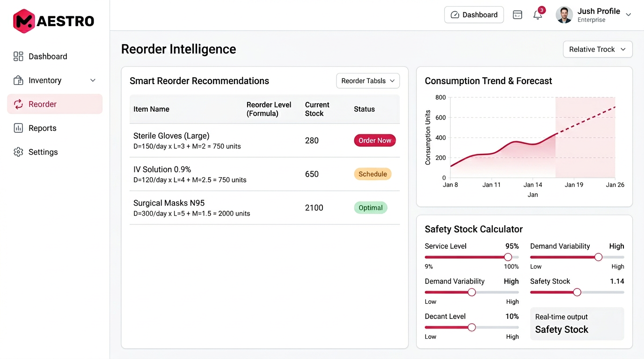
Task: Expand the Inventory submenu chevron
Action: [93, 80]
